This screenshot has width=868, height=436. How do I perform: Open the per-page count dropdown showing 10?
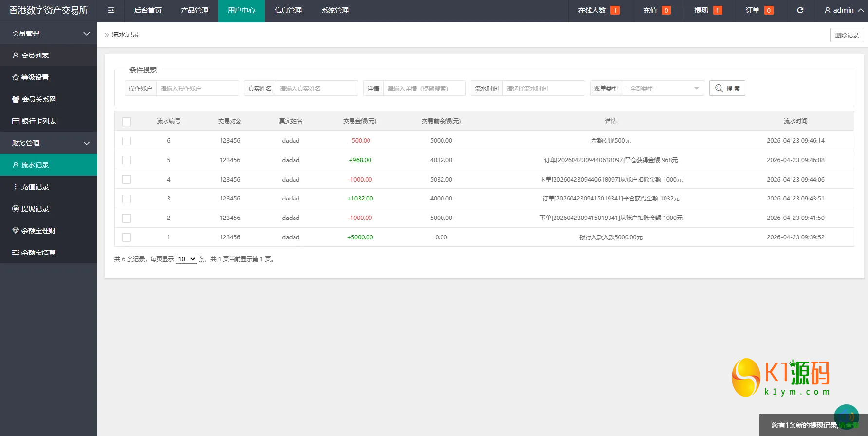(186, 259)
